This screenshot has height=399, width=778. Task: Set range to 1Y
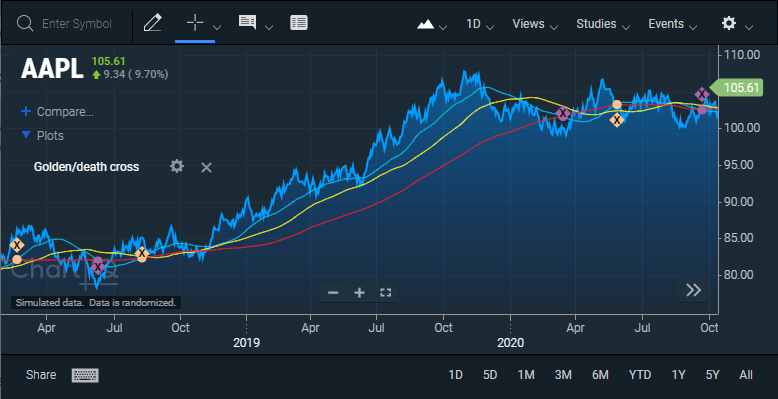coord(678,375)
